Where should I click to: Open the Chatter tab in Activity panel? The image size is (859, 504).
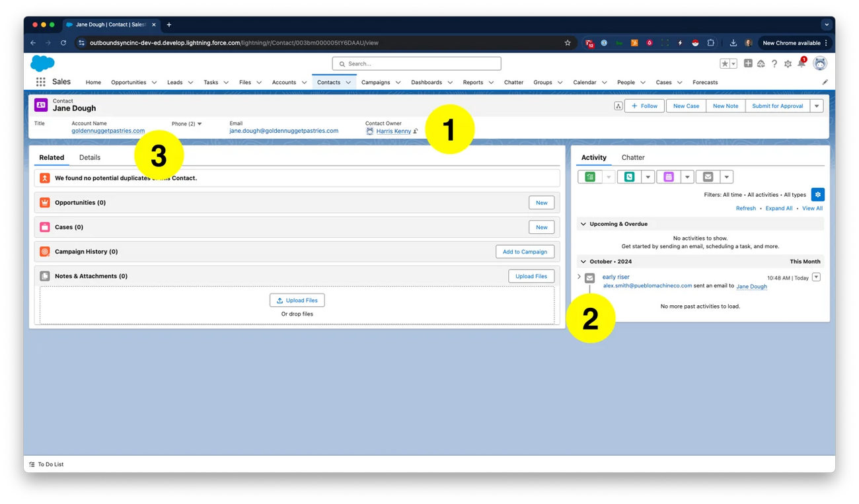(x=632, y=157)
